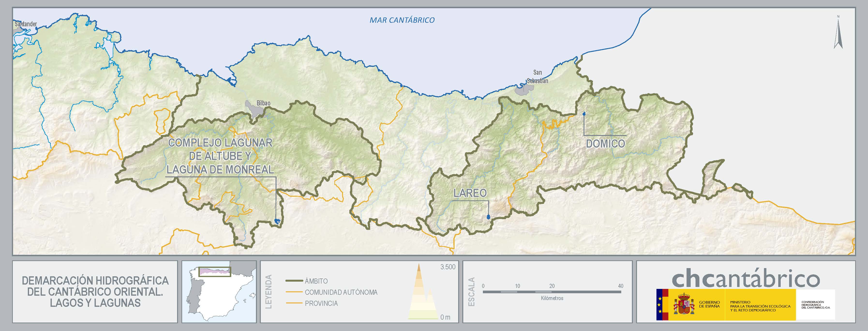Click the European Union flag stars strip
The image size is (868, 331).
[659, 304]
